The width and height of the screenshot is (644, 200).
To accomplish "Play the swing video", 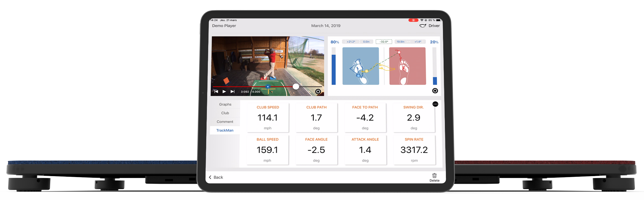I will click(x=224, y=92).
